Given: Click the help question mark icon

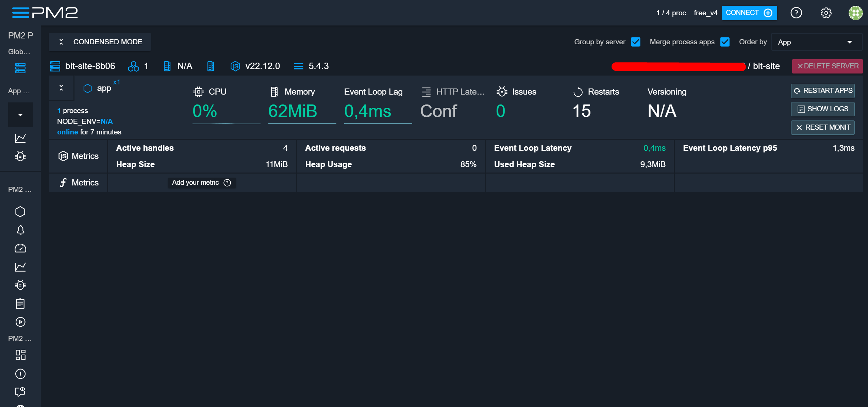Looking at the screenshot, I should [x=796, y=13].
